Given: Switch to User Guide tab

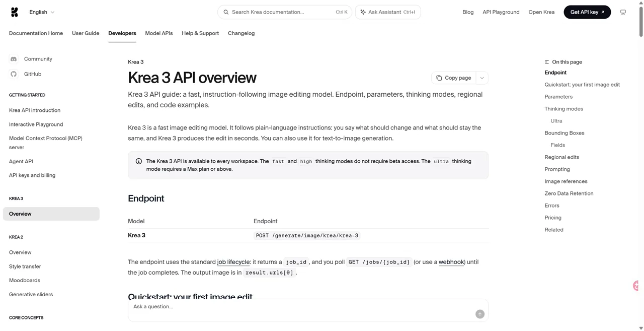Looking at the screenshot, I should [x=86, y=33].
